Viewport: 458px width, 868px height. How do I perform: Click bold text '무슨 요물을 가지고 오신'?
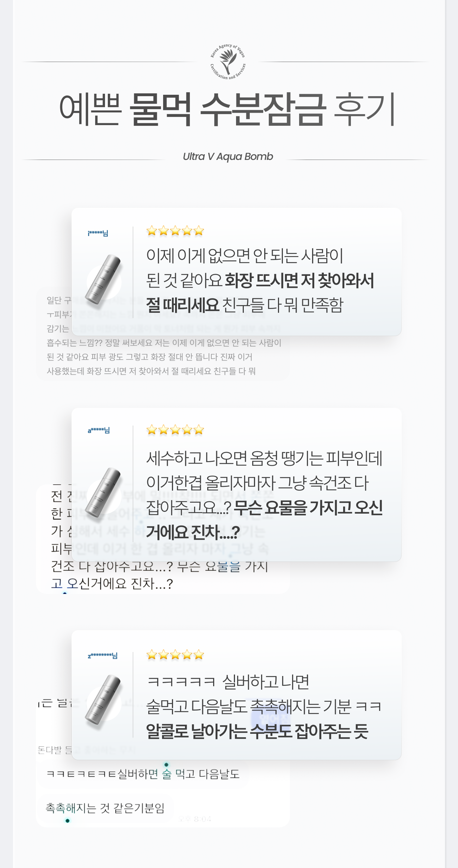tap(308, 508)
